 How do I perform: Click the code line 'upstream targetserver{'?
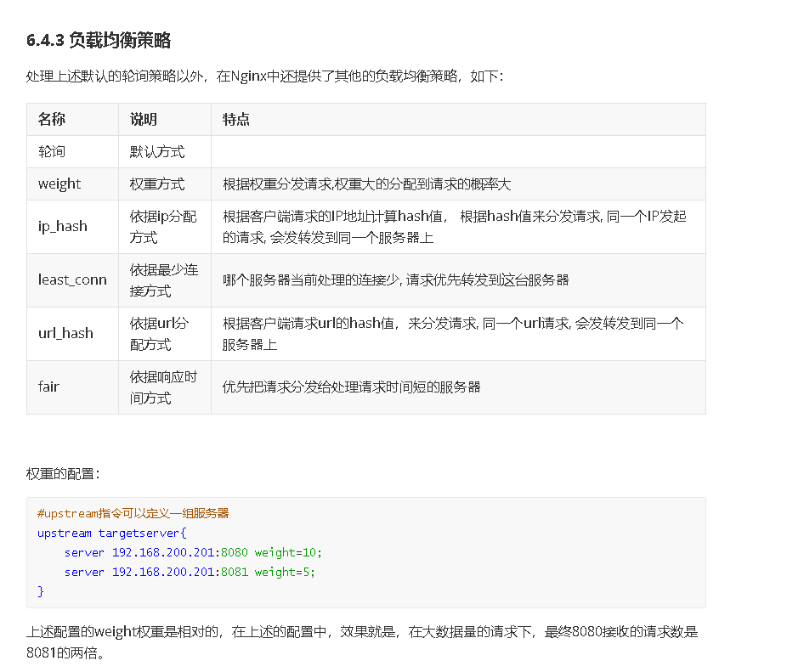click(x=112, y=533)
